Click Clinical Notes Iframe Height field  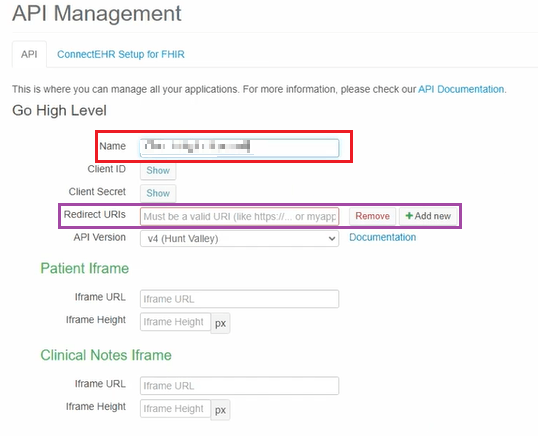175,409
